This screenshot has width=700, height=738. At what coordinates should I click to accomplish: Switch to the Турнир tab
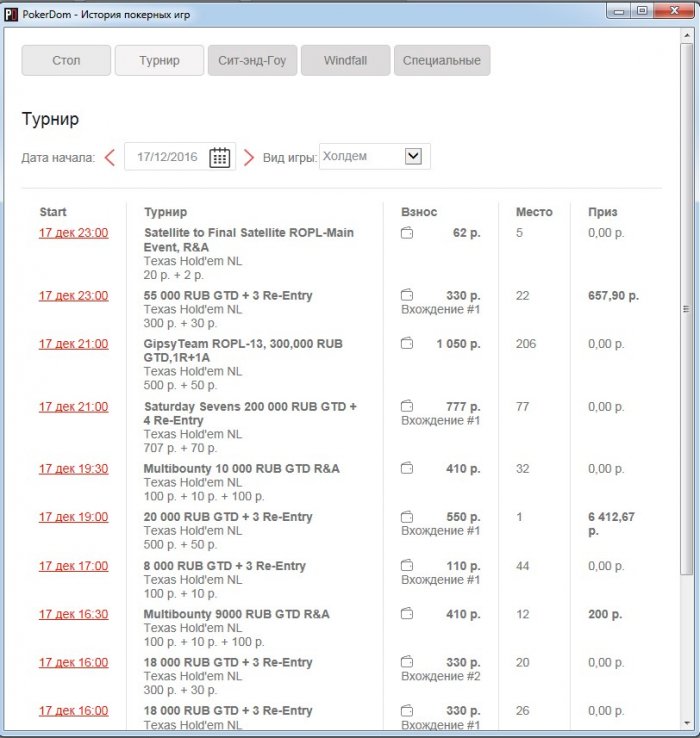coord(159,60)
